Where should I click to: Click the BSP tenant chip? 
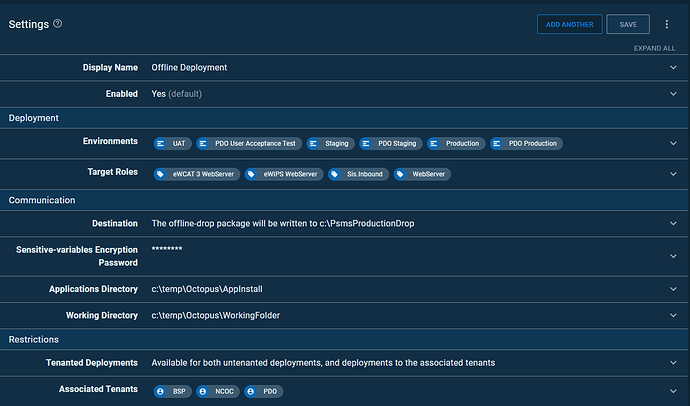[172, 391]
